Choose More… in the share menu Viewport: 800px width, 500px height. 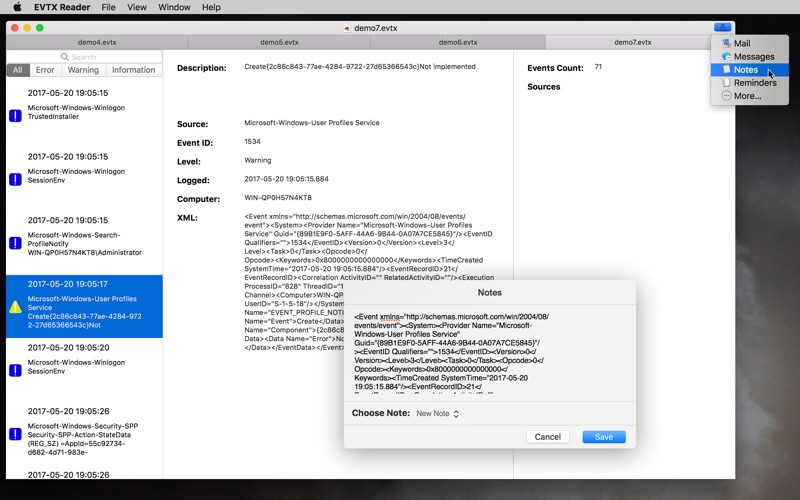point(749,96)
